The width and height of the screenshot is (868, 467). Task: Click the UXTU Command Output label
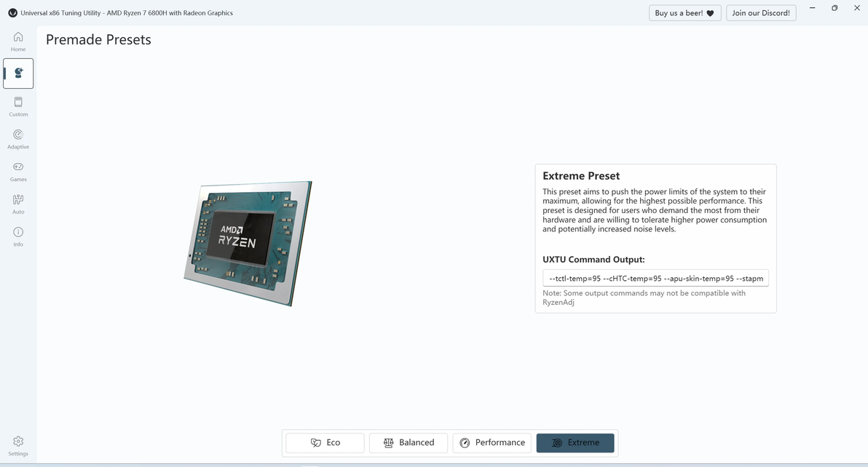pyautogui.click(x=593, y=259)
